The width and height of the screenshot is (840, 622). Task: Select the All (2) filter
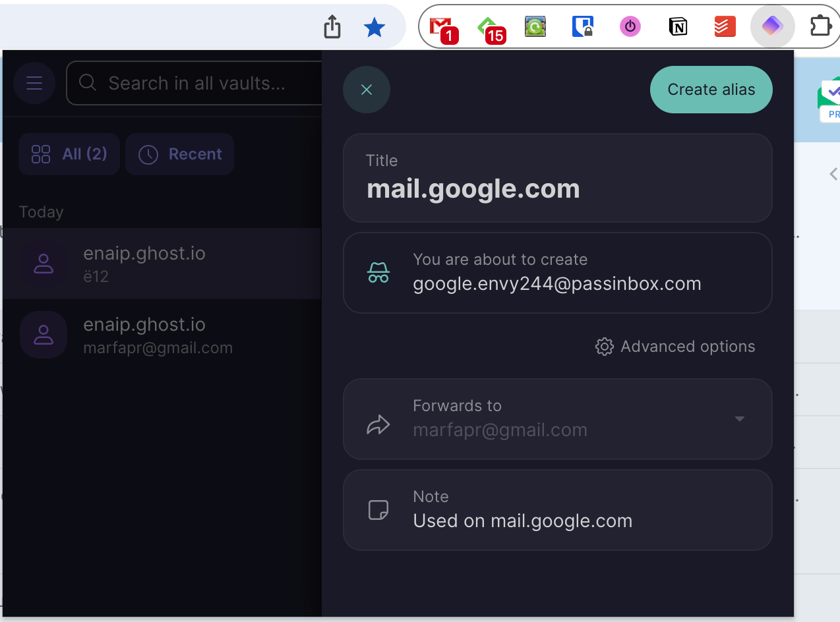[69, 154]
